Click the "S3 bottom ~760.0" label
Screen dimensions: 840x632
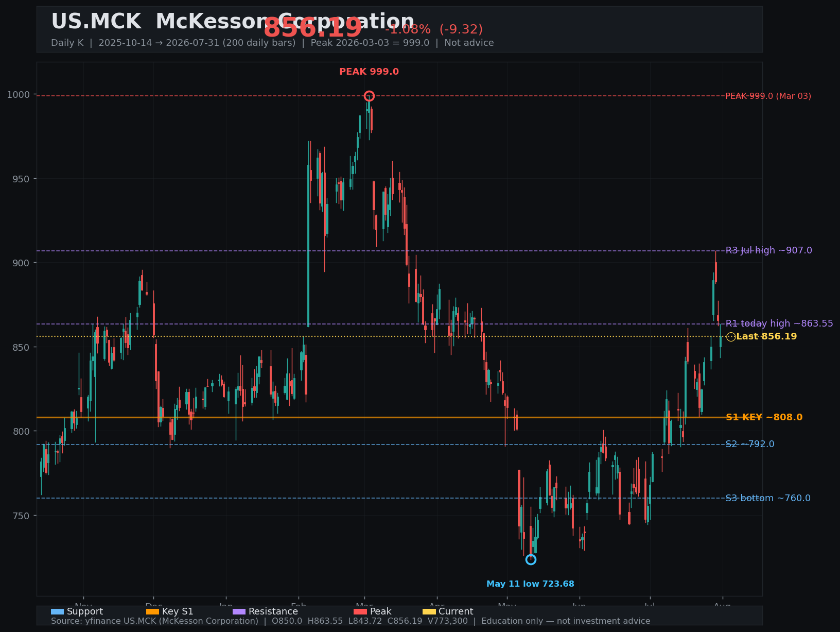pyautogui.click(x=768, y=499)
